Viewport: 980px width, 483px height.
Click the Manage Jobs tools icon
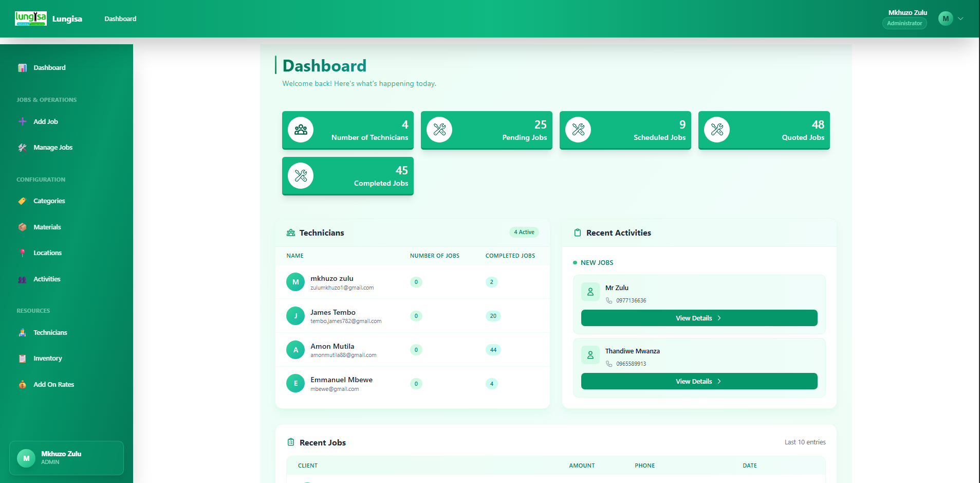[x=23, y=148]
